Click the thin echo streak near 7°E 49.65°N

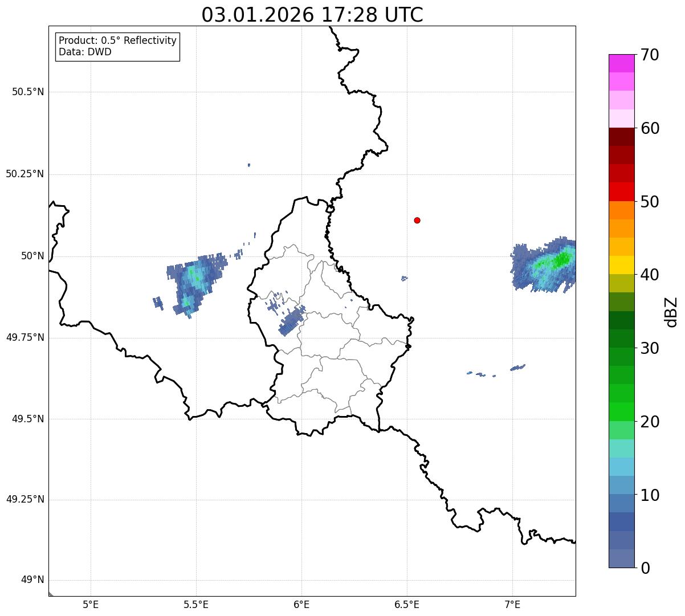(x=517, y=368)
